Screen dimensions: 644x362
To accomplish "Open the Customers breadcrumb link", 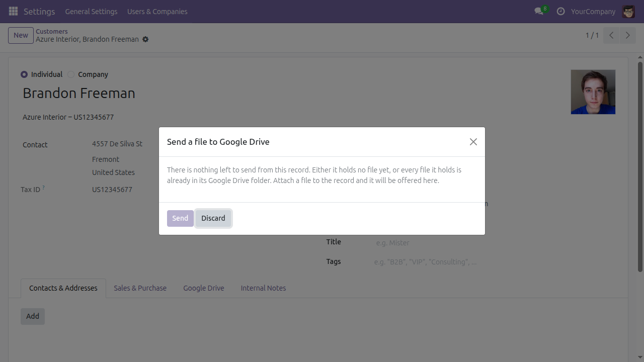I will 52,31.
